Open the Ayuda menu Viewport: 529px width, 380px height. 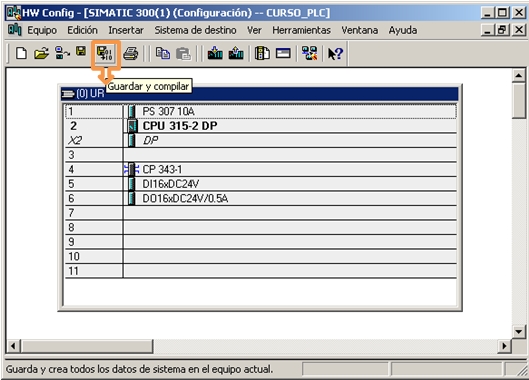[x=402, y=30]
